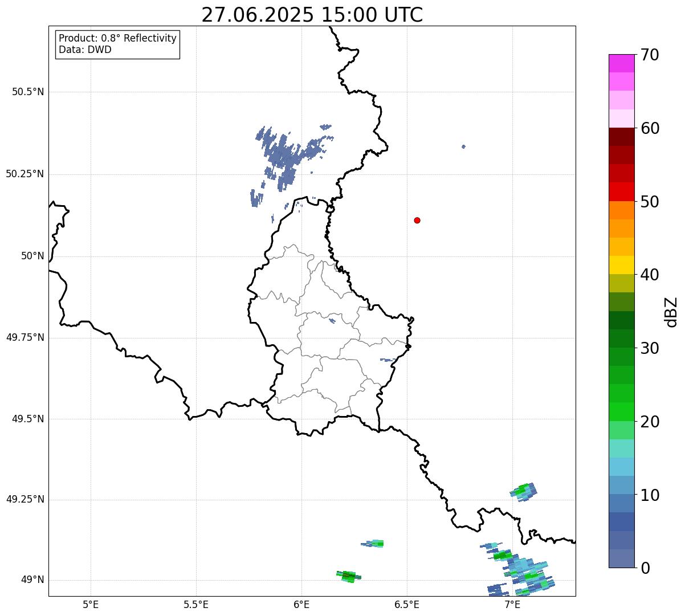This screenshot has width=685, height=616.
Task: Click the small cyan echo near 49.1°N 6.35°E
Action: 373,544
